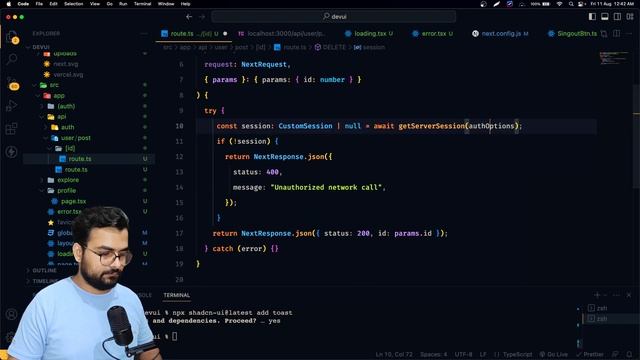Open the Run and Debug view
The image size is (640, 360).
12,106
